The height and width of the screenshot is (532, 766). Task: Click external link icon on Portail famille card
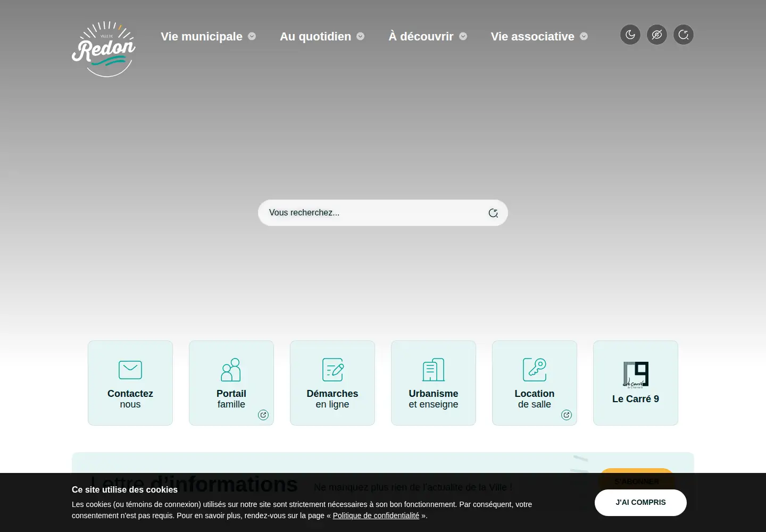click(x=263, y=415)
